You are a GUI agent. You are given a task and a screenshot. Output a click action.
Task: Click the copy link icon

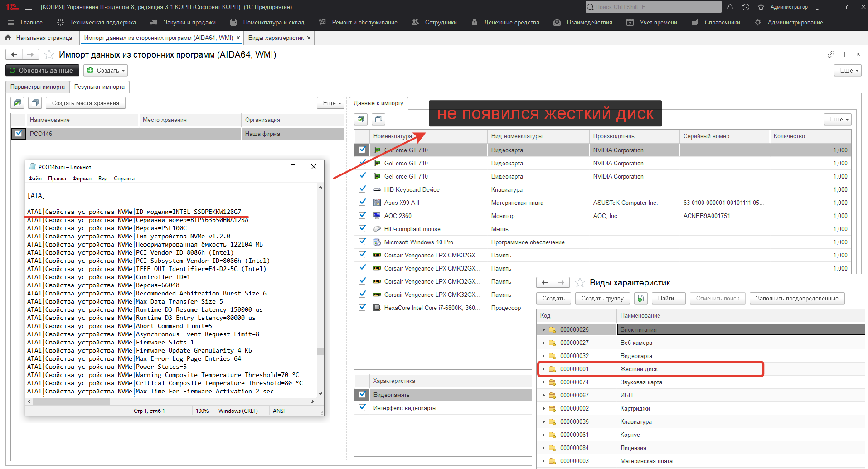click(831, 54)
